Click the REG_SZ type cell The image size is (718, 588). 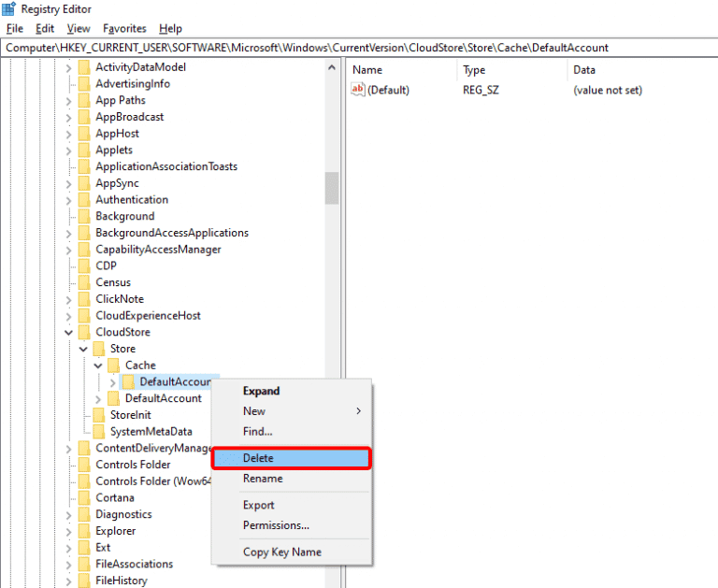click(x=481, y=90)
